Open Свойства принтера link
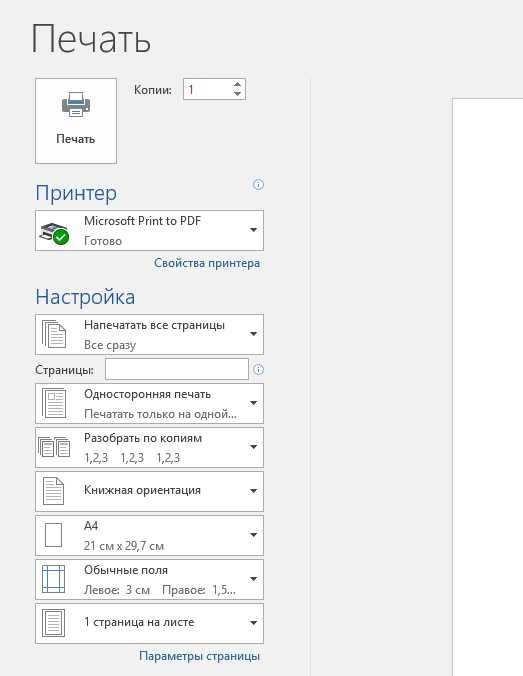This screenshot has width=523, height=676. pyautogui.click(x=207, y=263)
